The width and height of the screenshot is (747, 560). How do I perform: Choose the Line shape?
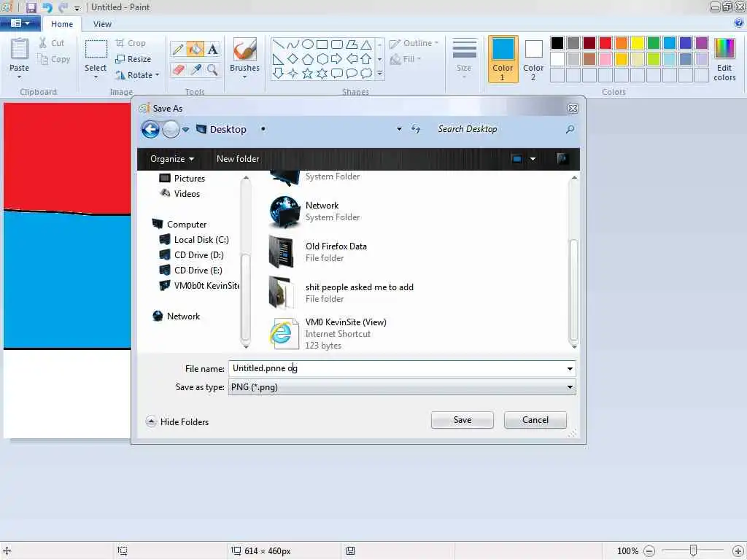pyautogui.click(x=279, y=44)
